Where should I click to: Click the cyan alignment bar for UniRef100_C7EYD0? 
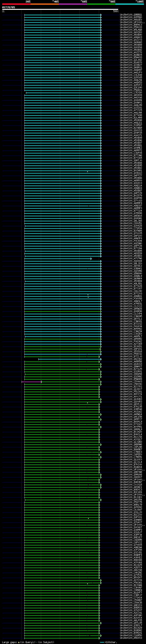(x=64, y=93)
